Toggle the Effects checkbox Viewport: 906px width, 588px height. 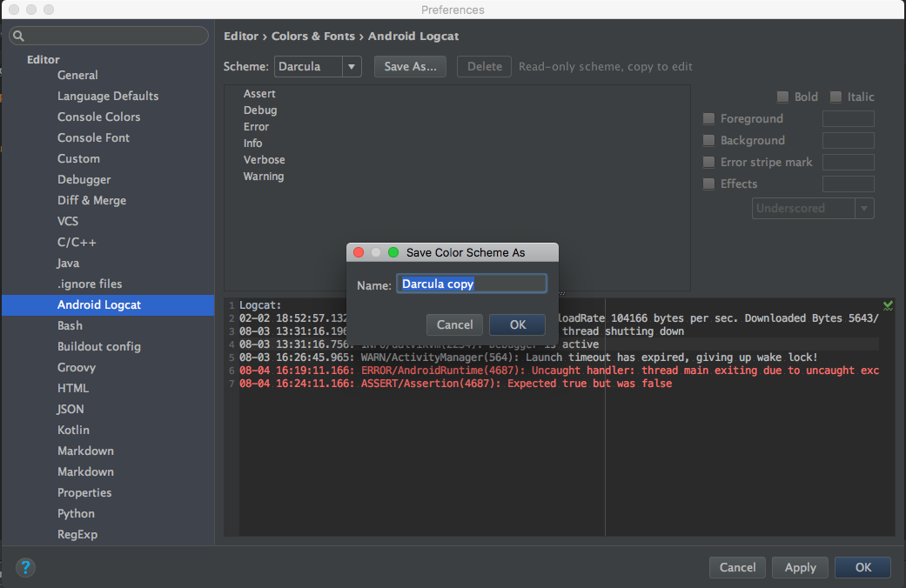(708, 184)
